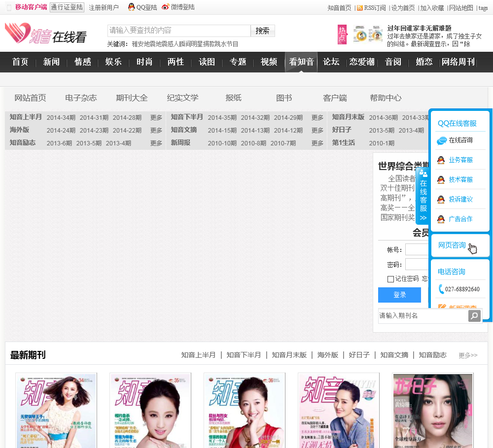This screenshot has height=448, width=493.
Task: Click the 密码 input field
Action: (x=417, y=264)
